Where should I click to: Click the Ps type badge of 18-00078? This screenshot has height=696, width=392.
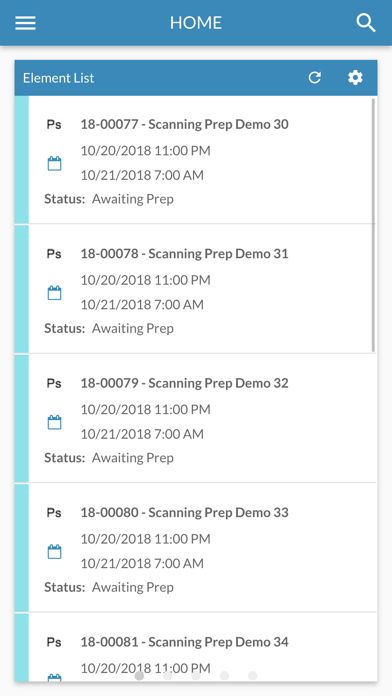(x=54, y=254)
